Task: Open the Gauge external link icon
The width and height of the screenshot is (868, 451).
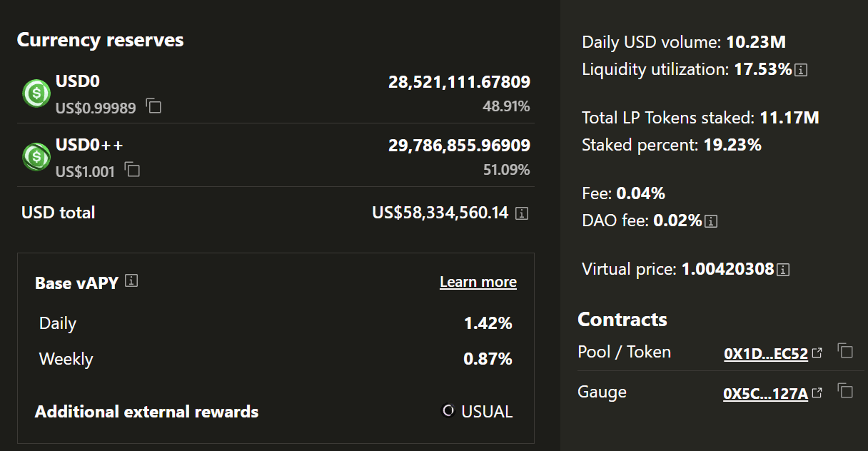Action: [x=817, y=392]
